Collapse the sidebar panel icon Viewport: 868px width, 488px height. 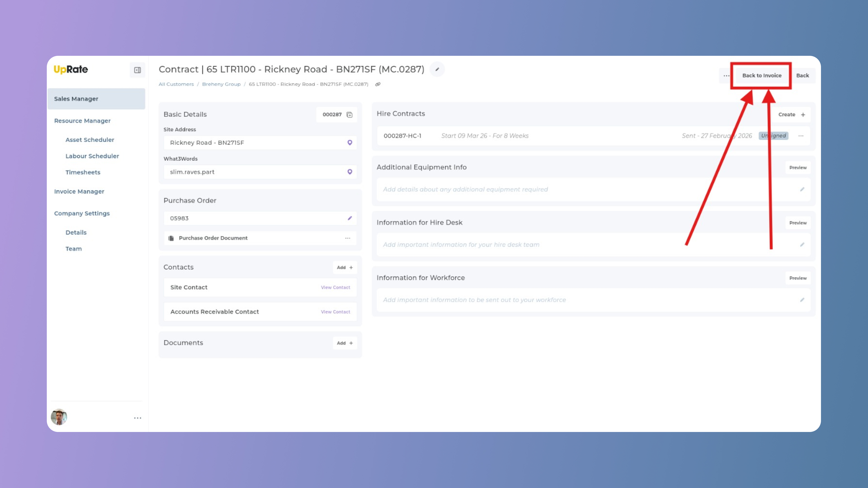coord(137,70)
